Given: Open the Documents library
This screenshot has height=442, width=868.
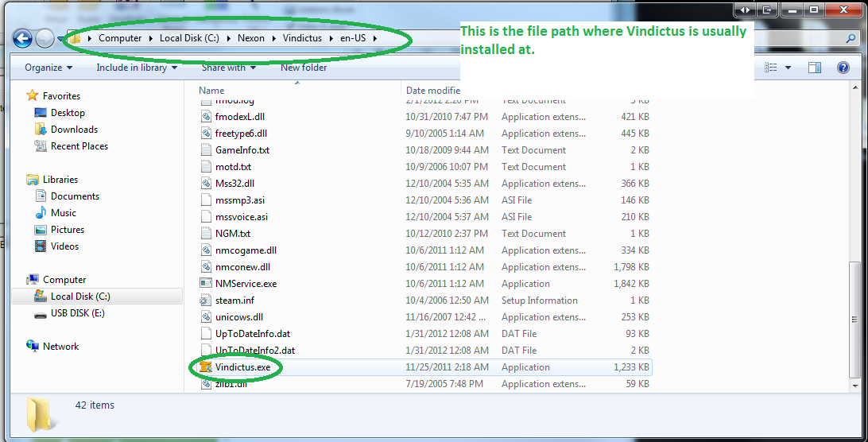Looking at the screenshot, I should tap(75, 196).
